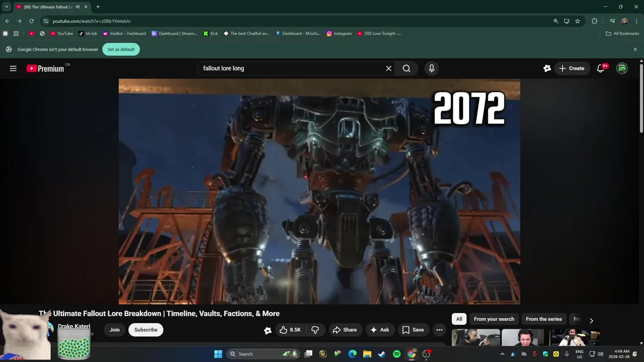Screen dimensions: 644x362
Task: Open Spotify from the taskbar
Action: pos(396,354)
